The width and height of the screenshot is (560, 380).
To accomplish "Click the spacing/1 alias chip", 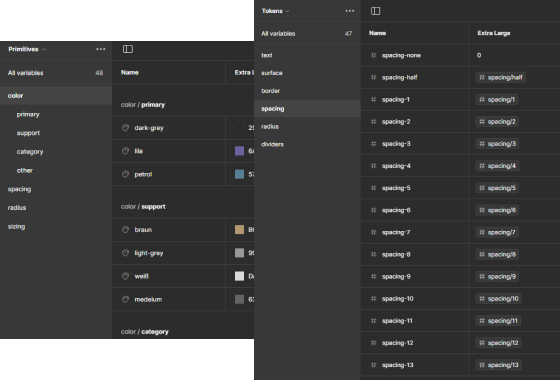I will point(497,100).
